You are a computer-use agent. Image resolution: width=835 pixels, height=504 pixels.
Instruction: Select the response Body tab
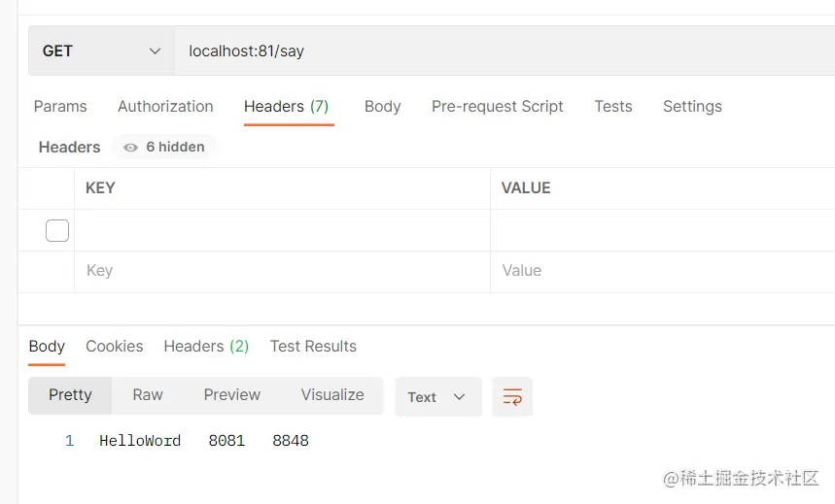point(47,347)
